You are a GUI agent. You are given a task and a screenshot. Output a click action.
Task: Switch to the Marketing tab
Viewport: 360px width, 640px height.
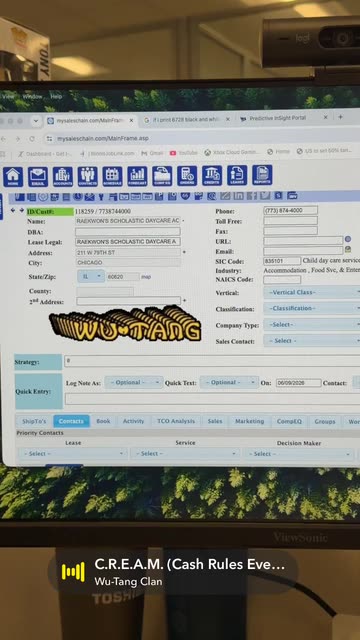click(x=249, y=421)
